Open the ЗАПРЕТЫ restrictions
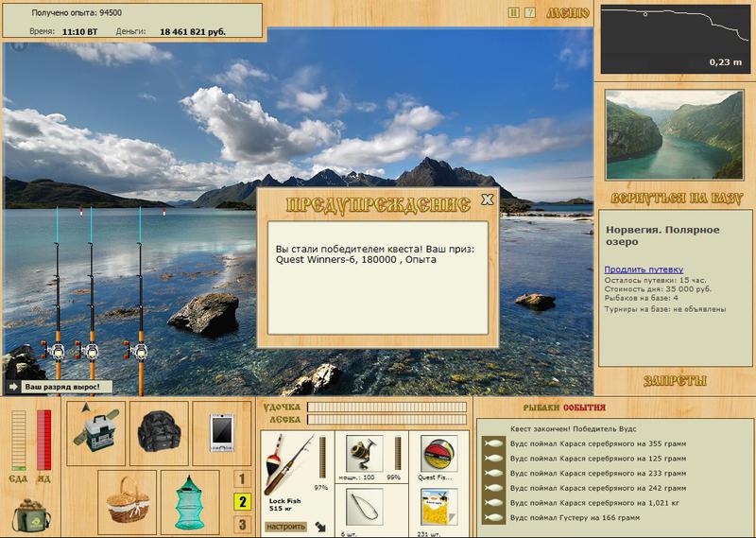Viewport: 756px width, 538px height. coord(675,381)
